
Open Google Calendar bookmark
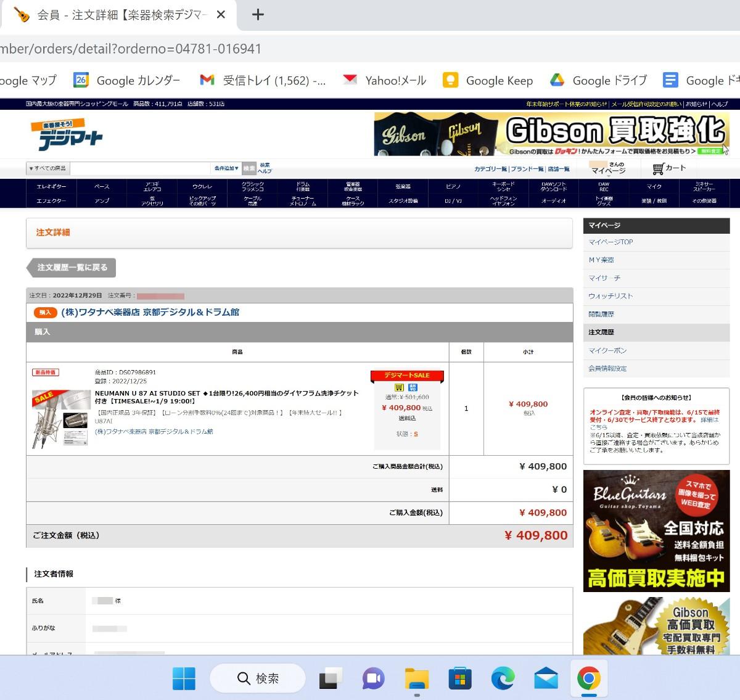tap(127, 80)
